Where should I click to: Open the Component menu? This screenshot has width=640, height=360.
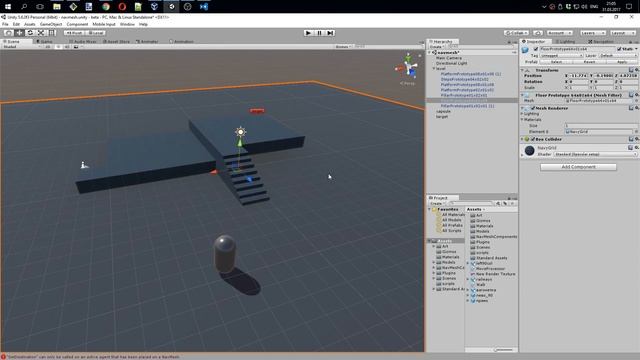[x=77, y=24]
